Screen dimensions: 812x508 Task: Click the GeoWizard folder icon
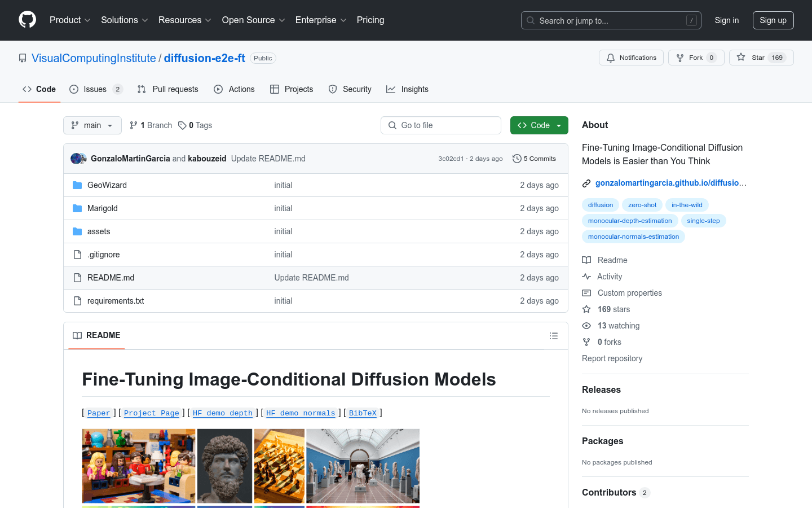tap(77, 185)
